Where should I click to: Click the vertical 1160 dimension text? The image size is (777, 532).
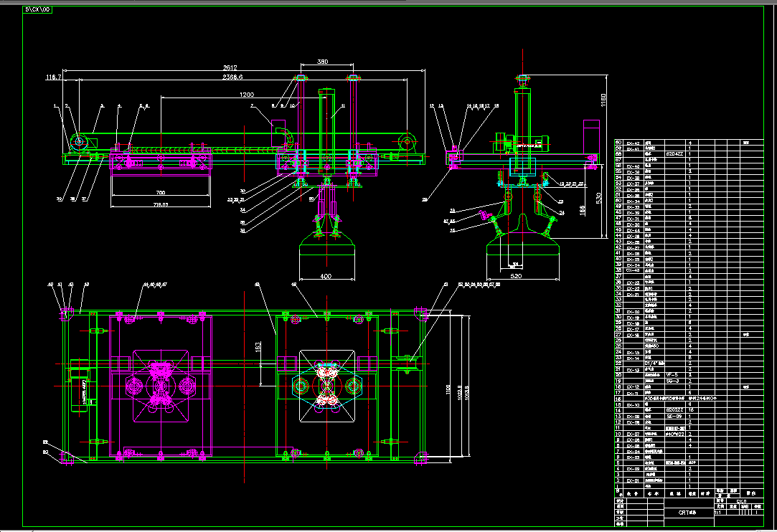tap(603, 100)
